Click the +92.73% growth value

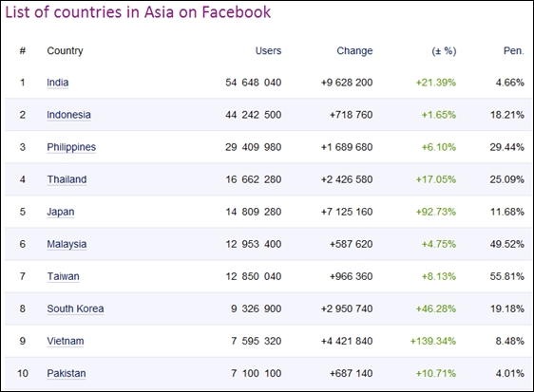[x=435, y=212]
